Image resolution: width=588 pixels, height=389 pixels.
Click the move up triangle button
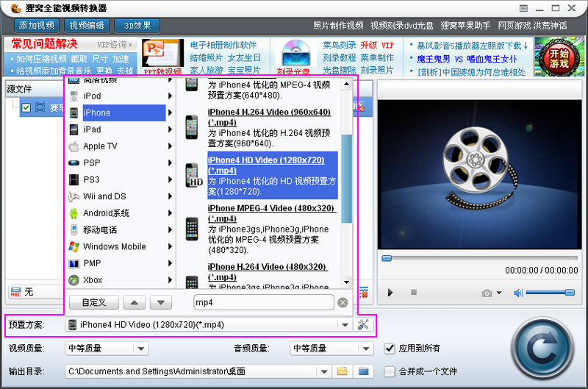point(135,302)
